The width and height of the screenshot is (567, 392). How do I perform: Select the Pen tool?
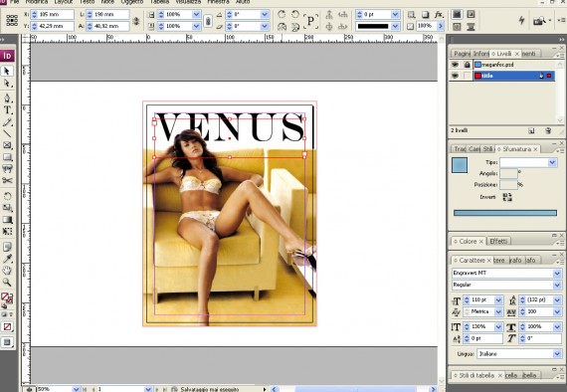[7, 98]
